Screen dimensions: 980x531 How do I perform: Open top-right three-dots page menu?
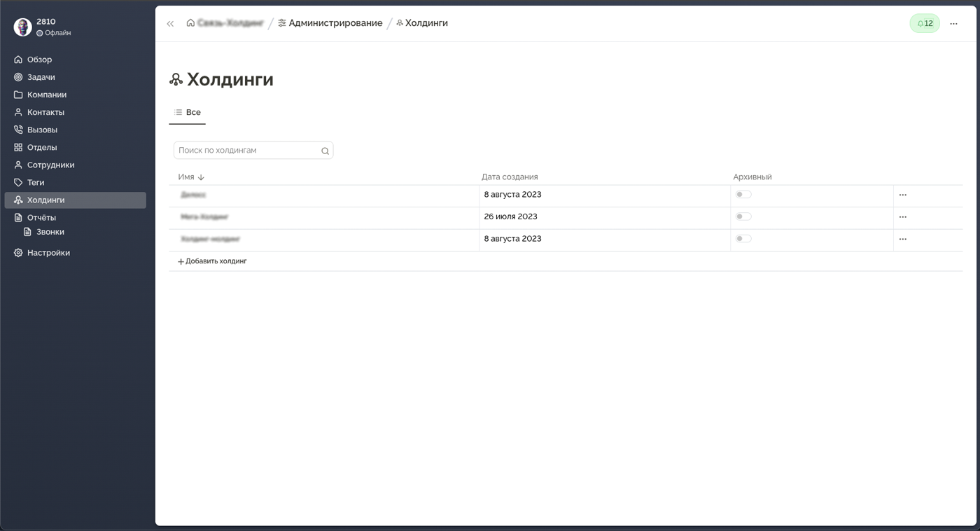[x=953, y=24]
